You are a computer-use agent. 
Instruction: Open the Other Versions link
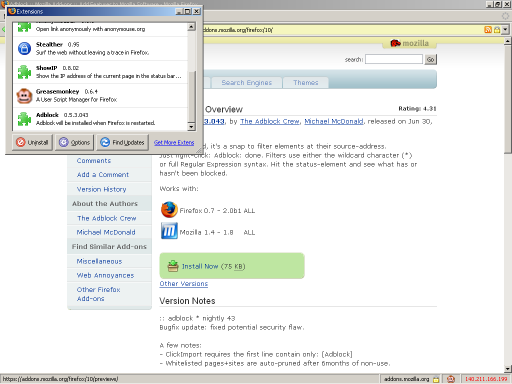point(184,284)
